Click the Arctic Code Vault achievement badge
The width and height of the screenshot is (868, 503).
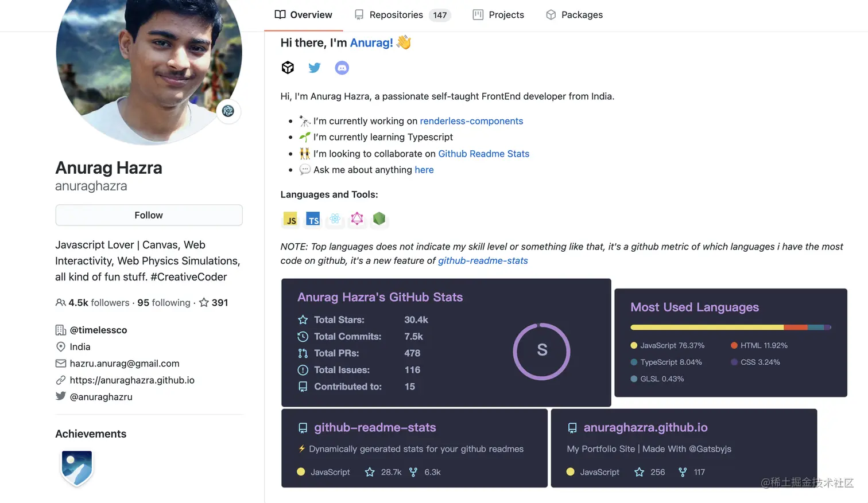point(77,468)
